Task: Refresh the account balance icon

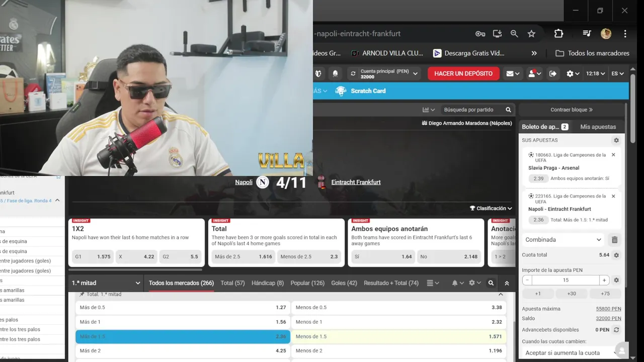Action: click(353, 73)
